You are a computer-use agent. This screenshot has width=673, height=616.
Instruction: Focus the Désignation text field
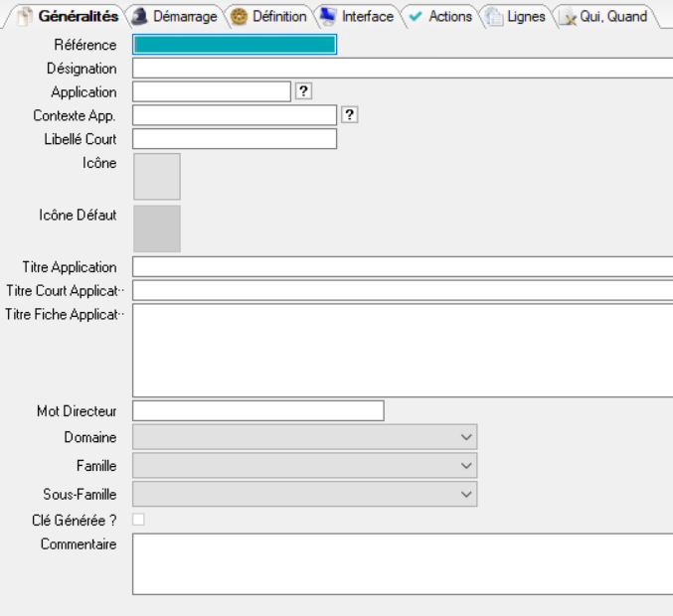click(402, 69)
